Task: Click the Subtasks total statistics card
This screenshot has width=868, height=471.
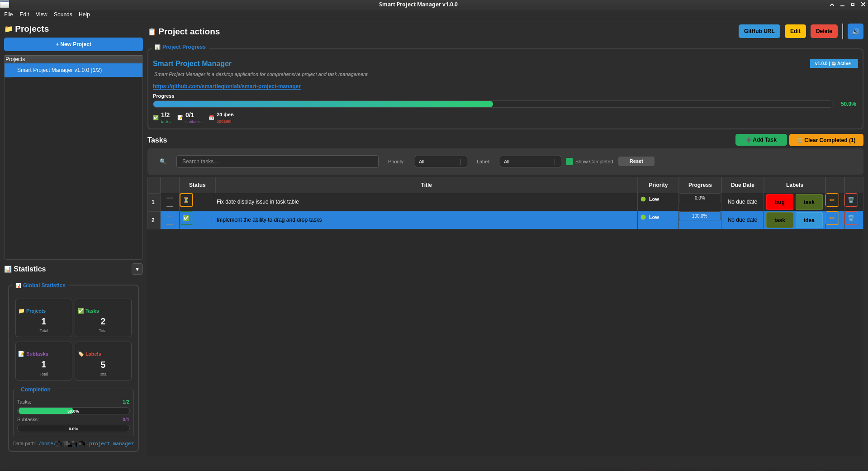Action: (x=44, y=361)
